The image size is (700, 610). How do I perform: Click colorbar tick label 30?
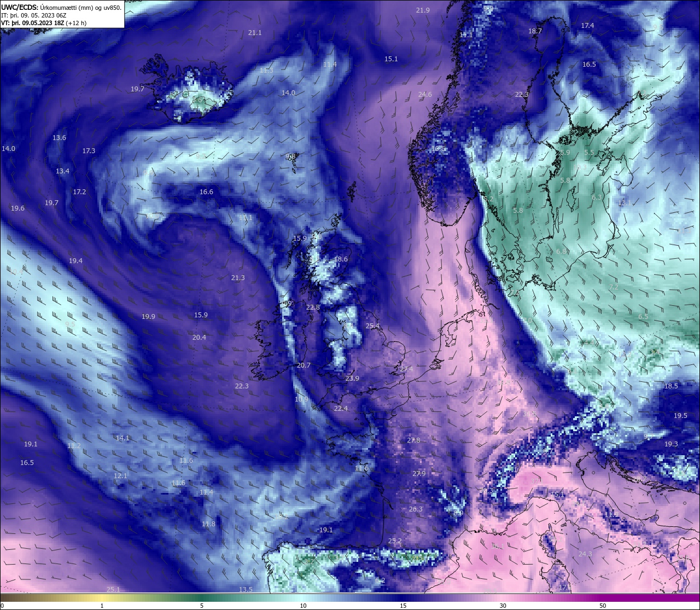click(503, 606)
